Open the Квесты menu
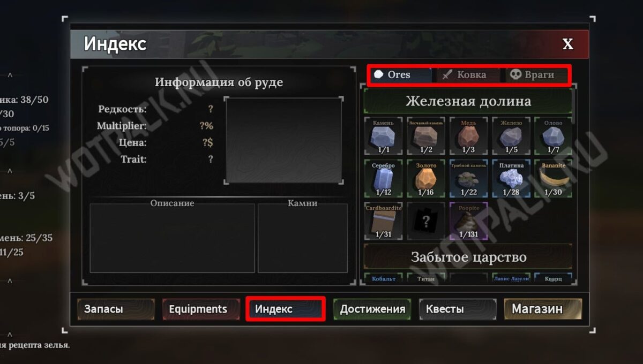Image resolution: width=643 pixels, height=364 pixels. tap(458, 309)
